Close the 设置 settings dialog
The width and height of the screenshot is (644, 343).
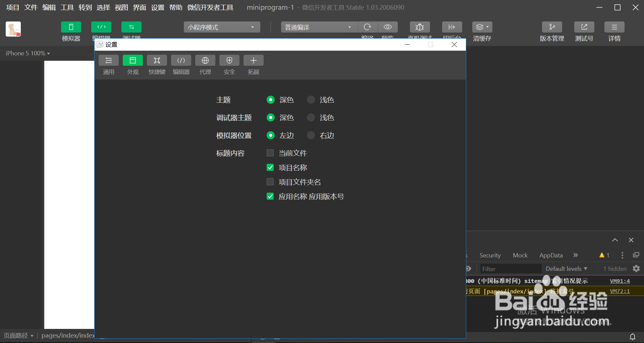(454, 45)
